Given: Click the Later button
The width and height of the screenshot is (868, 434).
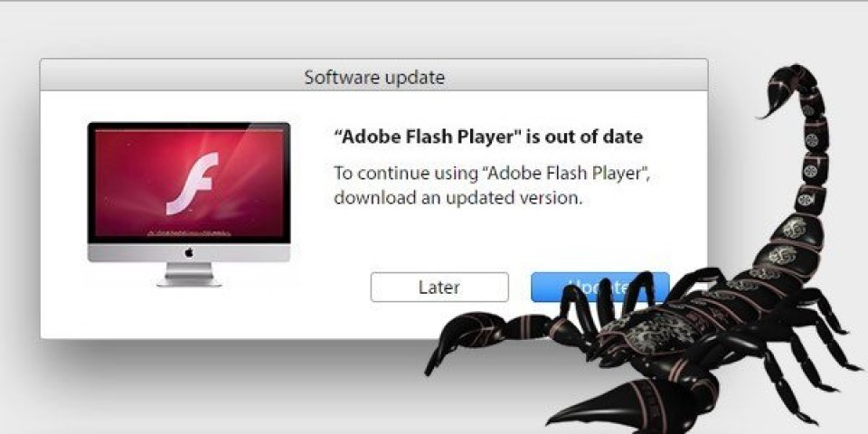Looking at the screenshot, I should 439,287.
